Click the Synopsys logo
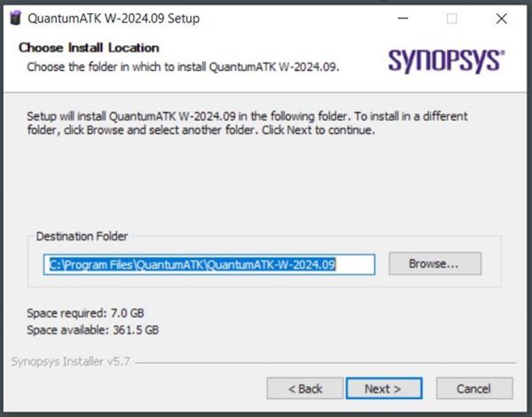This screenshot has width=532, height=417. pyautogui.click(x=446, y=61)
